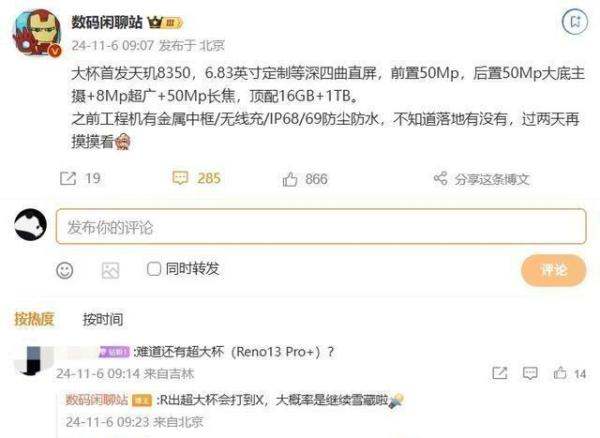Click the insert image icon

(110, 270)
